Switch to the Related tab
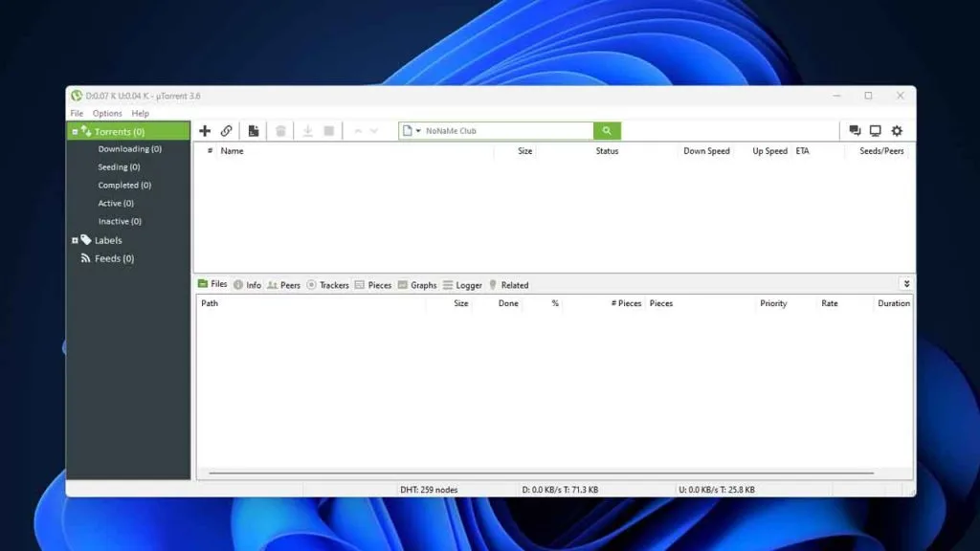This screenshot has height=551, width=980. [x=508, y=285]
